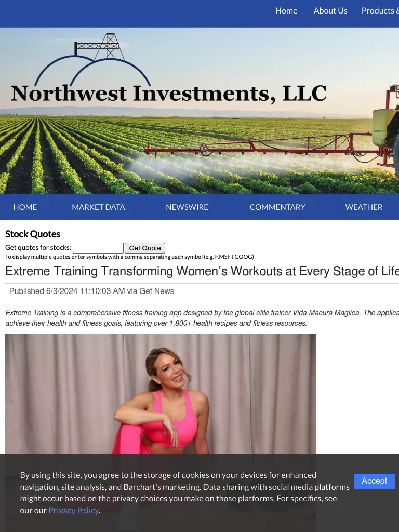Open the partially visible Products menu item

380,11
